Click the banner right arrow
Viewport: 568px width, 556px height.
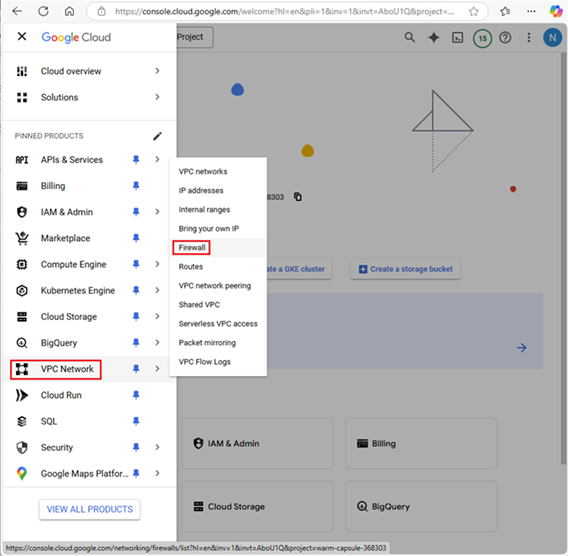click(x=522, y=348)
